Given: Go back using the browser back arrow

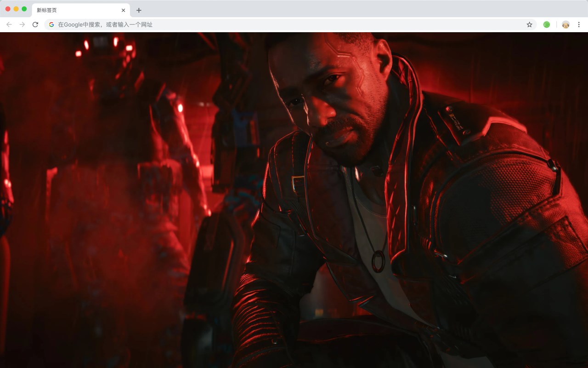Looking at the screenshot, I should click(x=9, y=24).
